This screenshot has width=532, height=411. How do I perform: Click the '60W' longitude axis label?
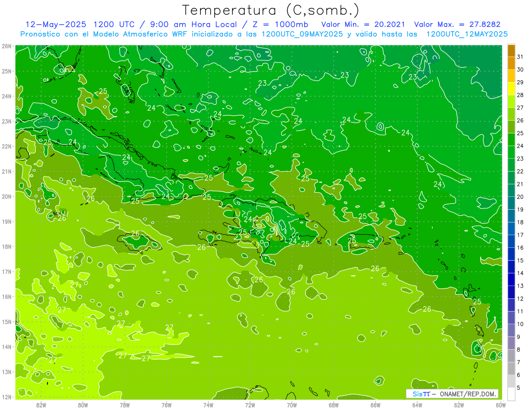[501, 405]
